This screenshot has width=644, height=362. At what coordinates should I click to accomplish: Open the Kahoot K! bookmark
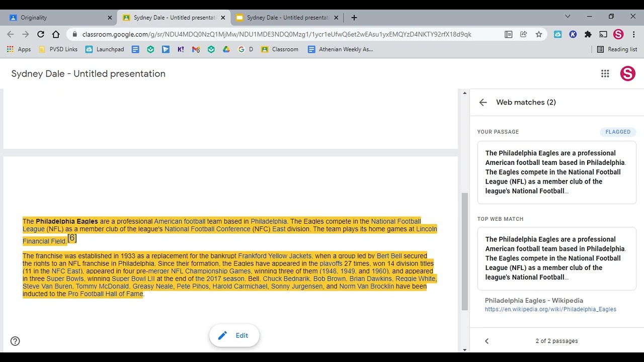[x=181, y=49]
